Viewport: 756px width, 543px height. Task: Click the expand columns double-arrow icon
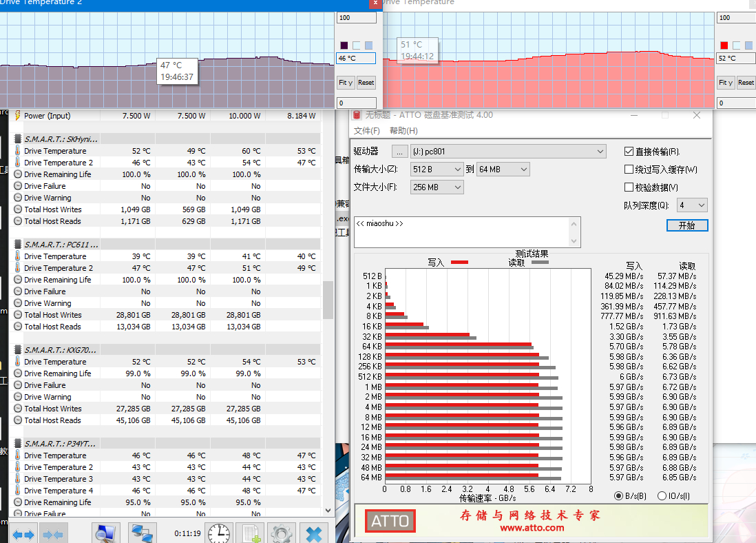(x=23, y=534)
